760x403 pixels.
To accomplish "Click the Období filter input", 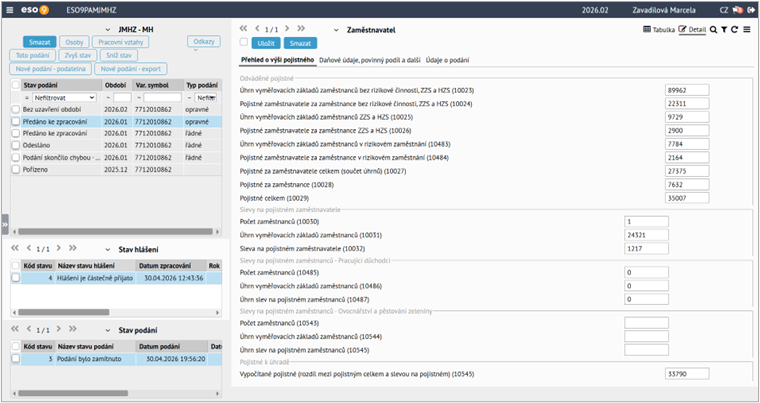I will point(122,98).
